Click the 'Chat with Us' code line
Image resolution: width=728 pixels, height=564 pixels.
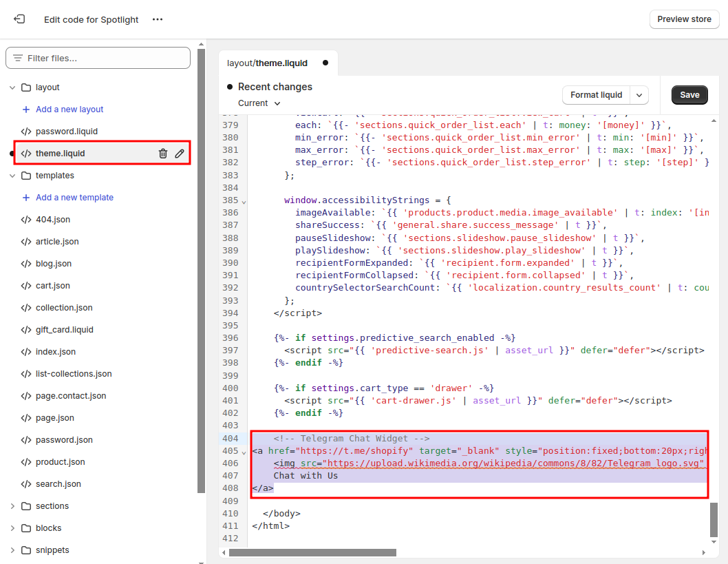(306, 476)
